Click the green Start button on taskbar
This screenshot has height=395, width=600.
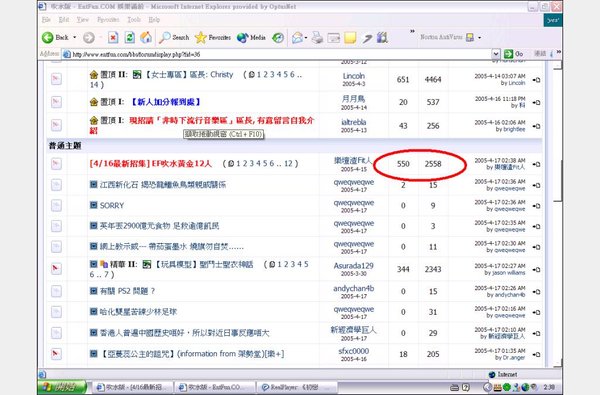62,387
